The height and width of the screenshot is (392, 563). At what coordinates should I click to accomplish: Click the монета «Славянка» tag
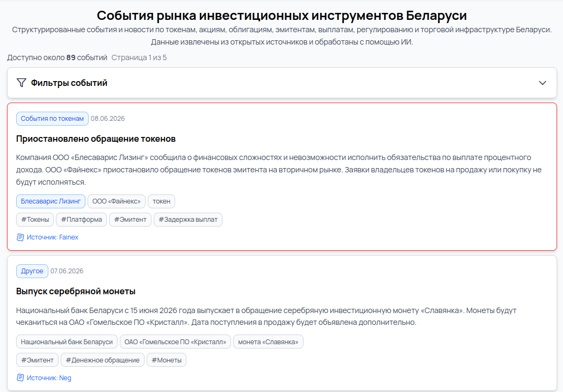(x=268, y=342)
